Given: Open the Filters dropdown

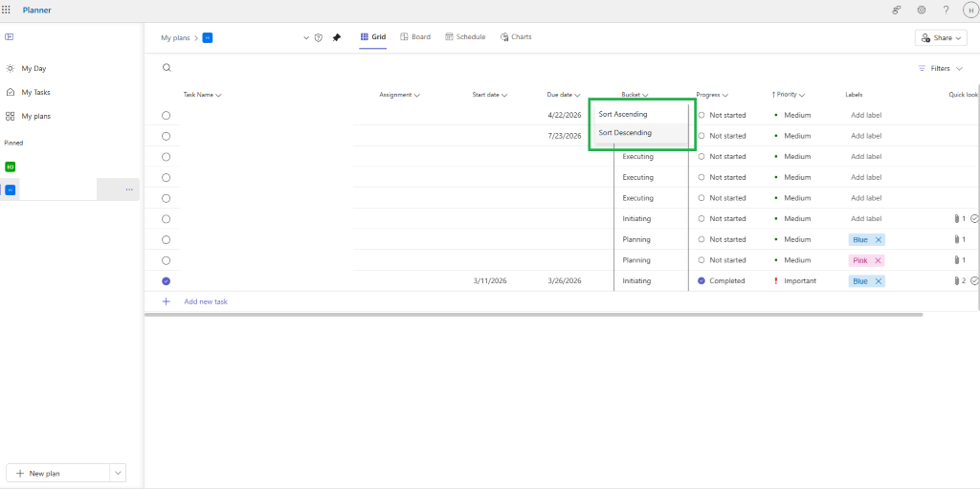Looking at the screenshot, I should coord(940,69).
